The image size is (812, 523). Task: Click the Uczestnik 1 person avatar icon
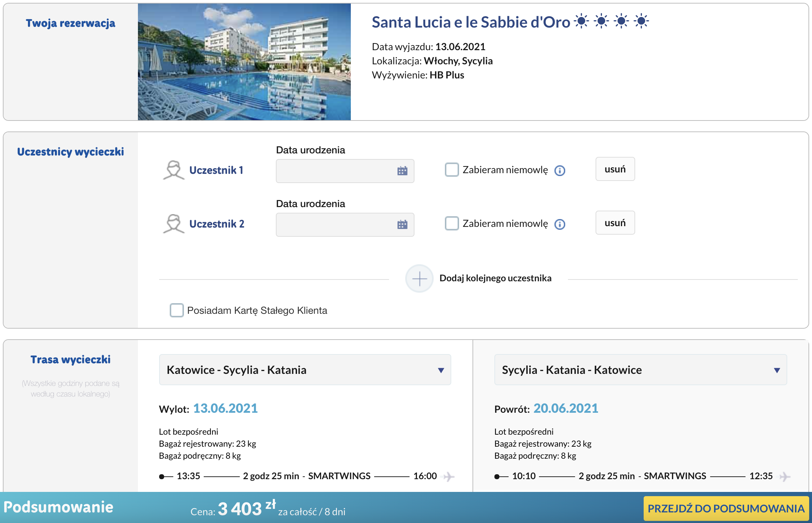[174, 170]
